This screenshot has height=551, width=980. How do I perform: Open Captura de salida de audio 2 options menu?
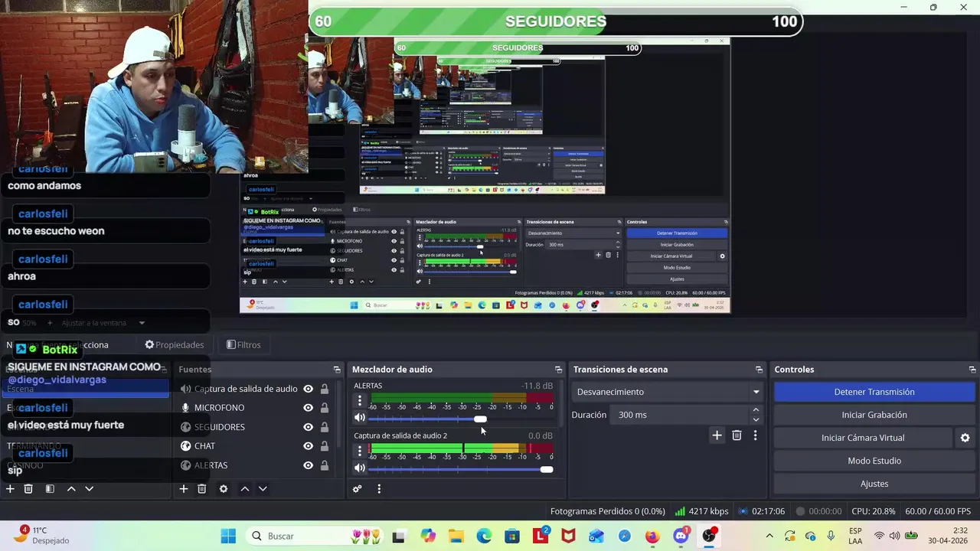pos(360,450)
